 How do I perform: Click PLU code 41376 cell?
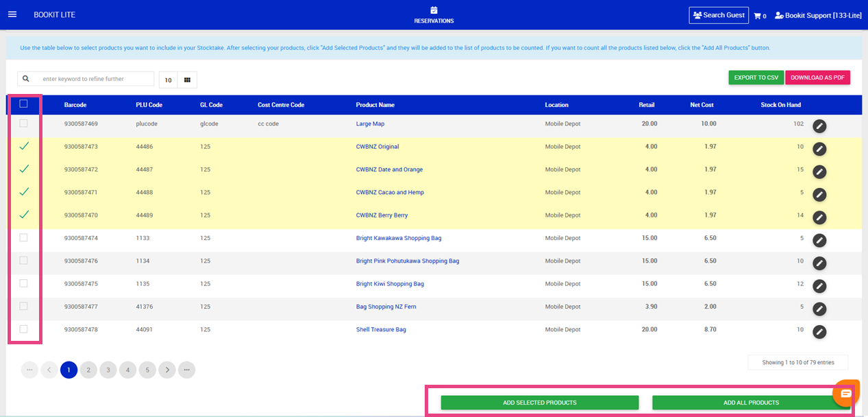click(145, 307)
